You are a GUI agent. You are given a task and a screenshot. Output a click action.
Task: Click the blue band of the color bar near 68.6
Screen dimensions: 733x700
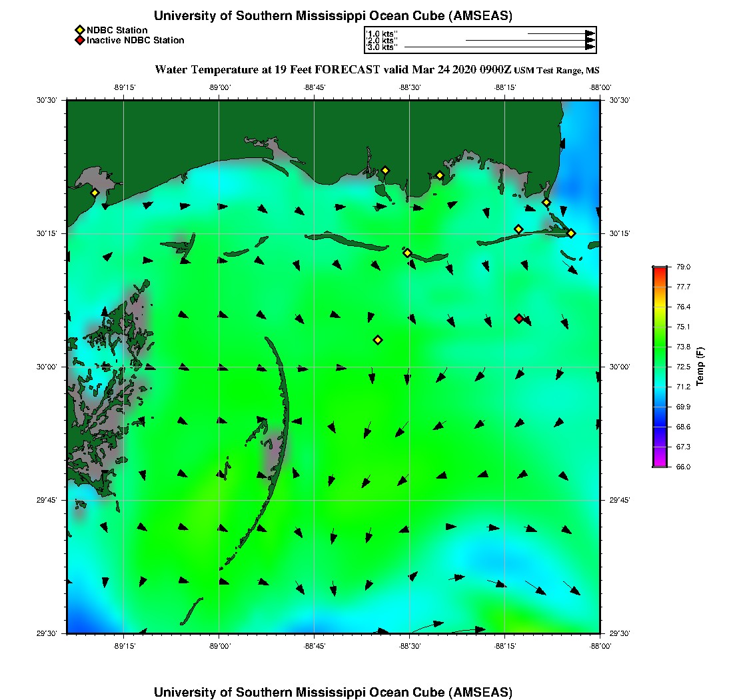coord(660,427)
